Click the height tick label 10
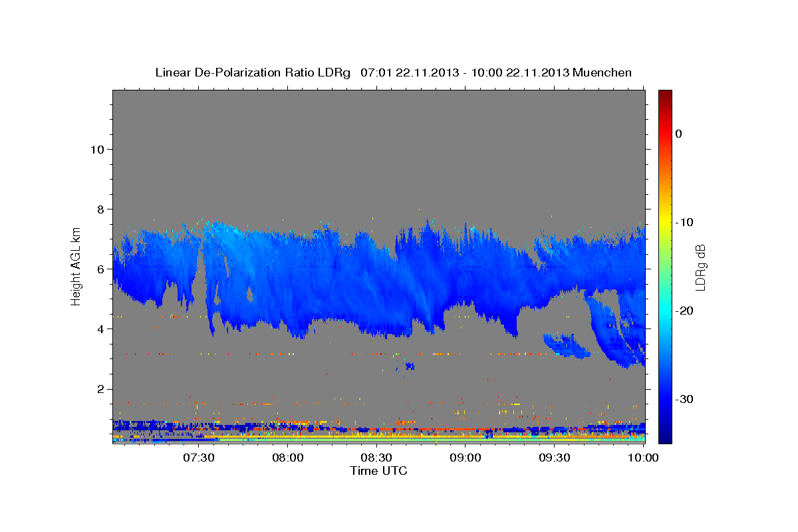 (x=97, y=149)
